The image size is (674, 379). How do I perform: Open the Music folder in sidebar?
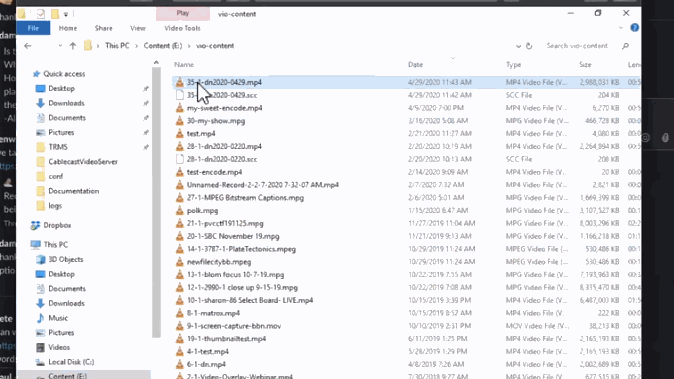[x=58, y=318]
